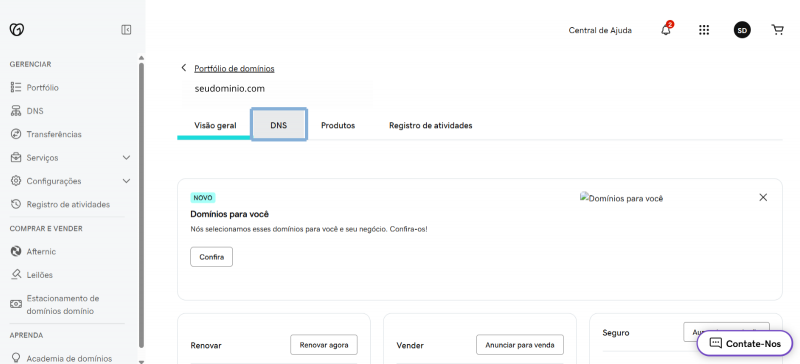The height and width of the screenshot is (364, 800).
Task: Select Academia de domínios label in sidebar
Action: [x=69, y=358]
